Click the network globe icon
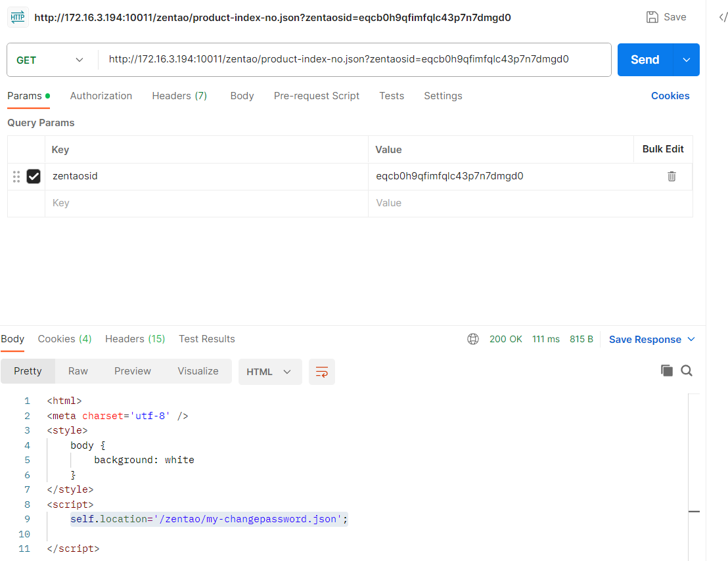Viewport: 728px width, 561px height. (x=472, y=339)
